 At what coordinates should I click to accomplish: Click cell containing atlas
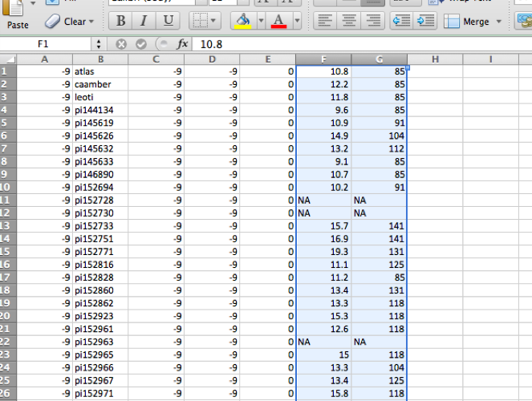coord(100,71)
